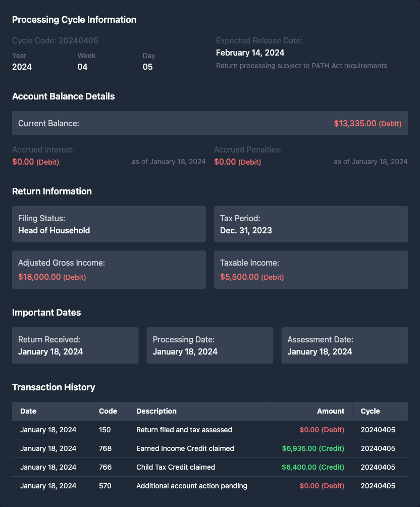Viewport: 420px width, 507px height.
Task: Select the Child Tax Credit claimed row
Action: [x=209, y=467]
